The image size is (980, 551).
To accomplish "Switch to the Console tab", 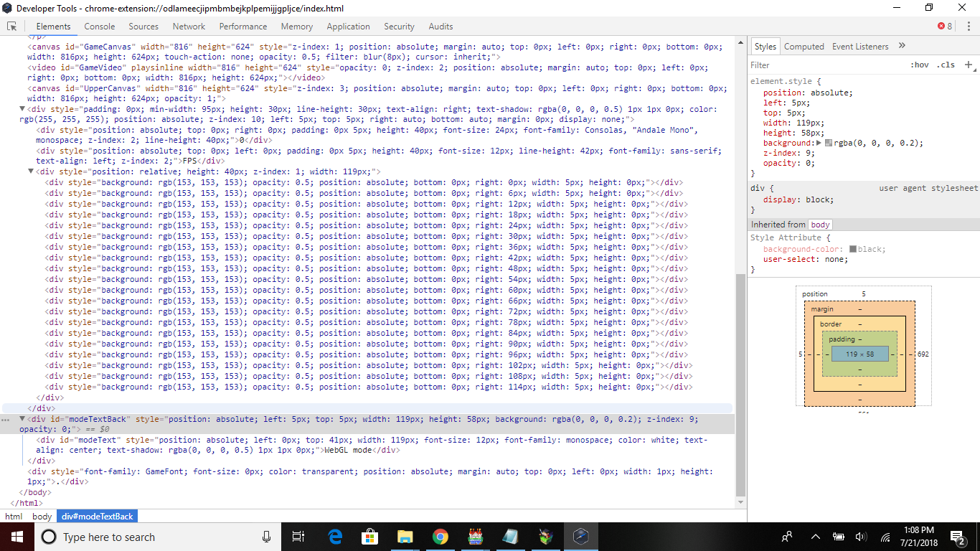I will click(100, 26).
